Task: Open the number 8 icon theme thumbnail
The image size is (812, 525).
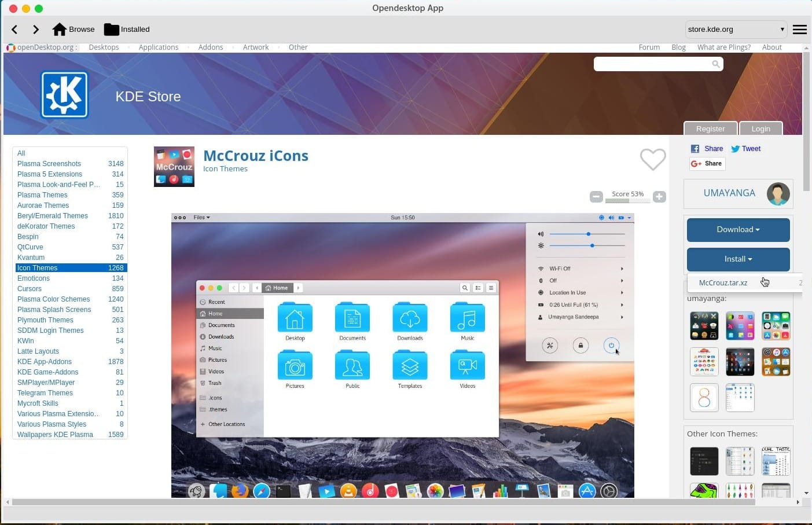Action: point(704,398)
